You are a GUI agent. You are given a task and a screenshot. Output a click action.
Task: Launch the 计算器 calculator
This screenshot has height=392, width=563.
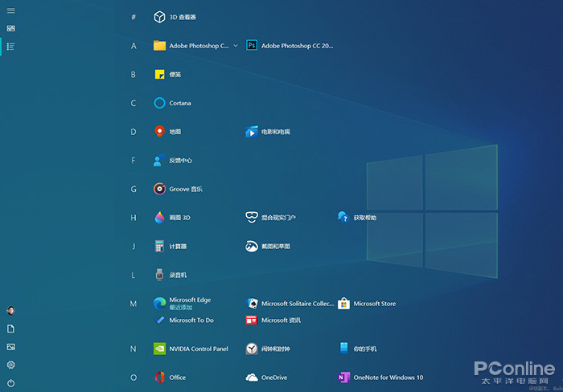[x=171, y=246]
